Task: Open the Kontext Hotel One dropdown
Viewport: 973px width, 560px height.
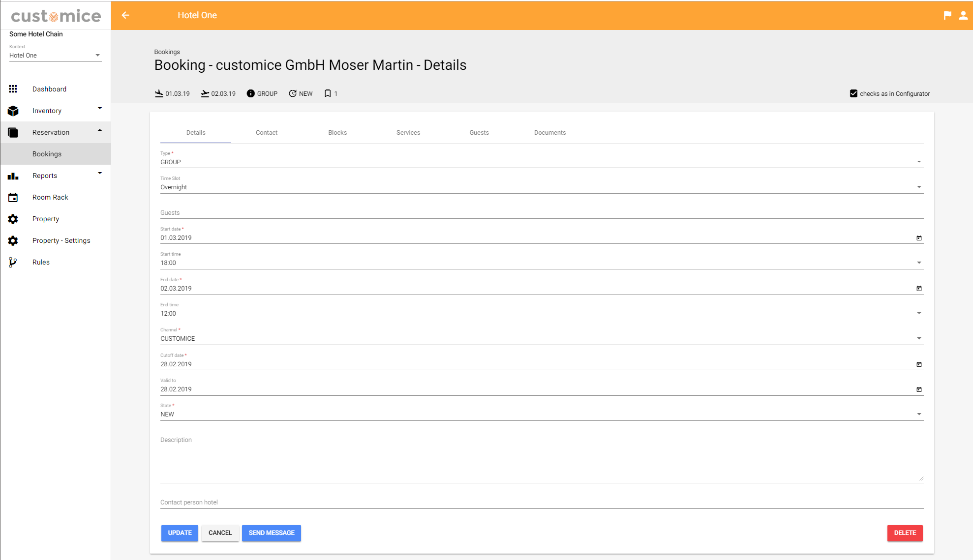Action: (55, 56)
